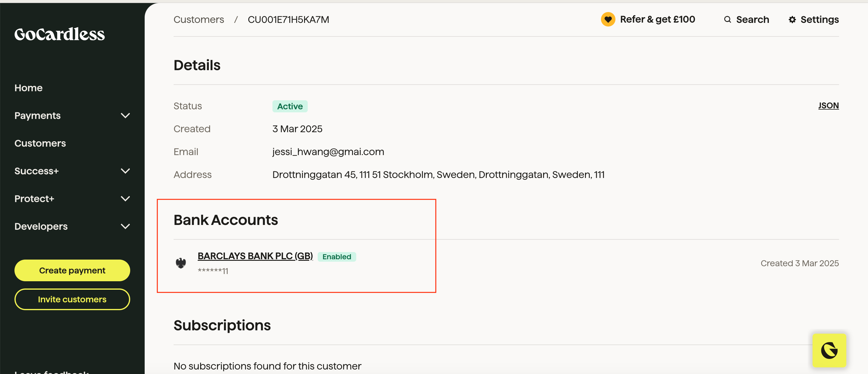Viewport: 868px width, 374px height.
Task: Open Customers in the sidebar
Action: coord(40,143)
